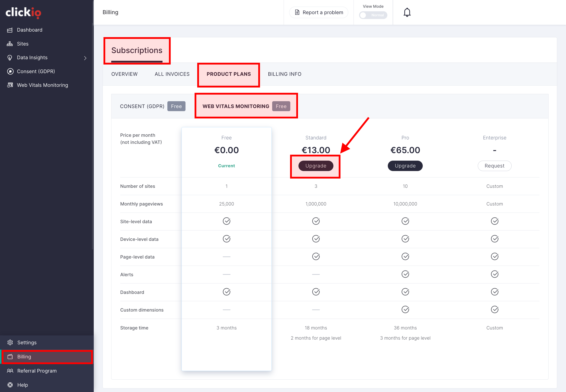Click the document icon in Report a problem
The image size is (566, 392).
coord(297,12)
